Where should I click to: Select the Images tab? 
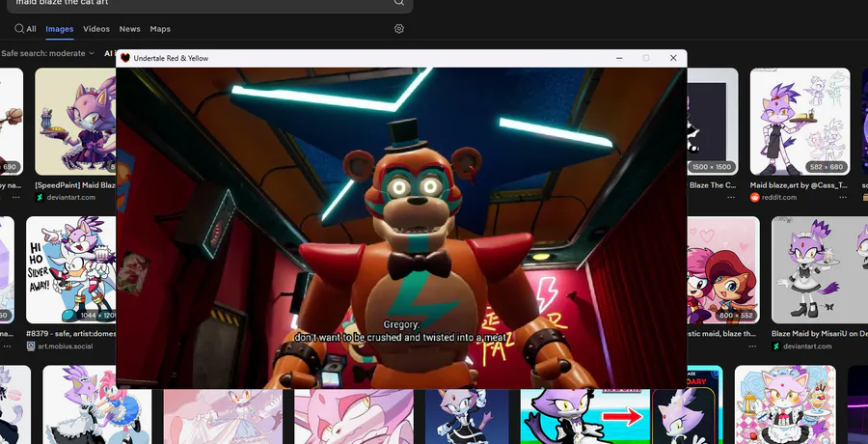pyautogui.click(x=59, y=29)
